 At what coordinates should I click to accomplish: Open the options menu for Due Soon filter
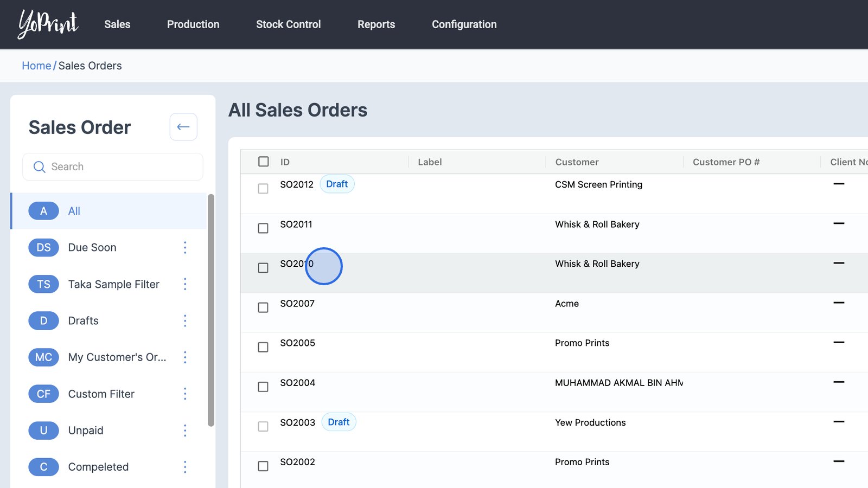[x=185, y=248]
